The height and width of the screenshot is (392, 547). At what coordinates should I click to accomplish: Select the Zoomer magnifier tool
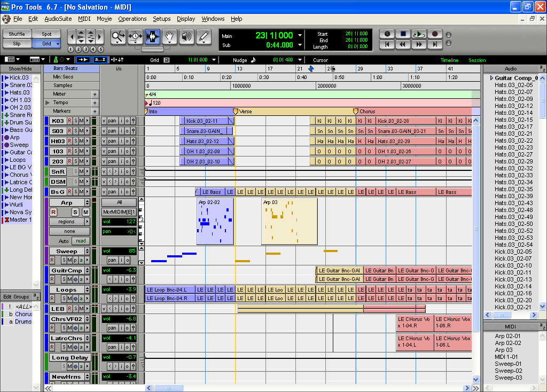118,37
